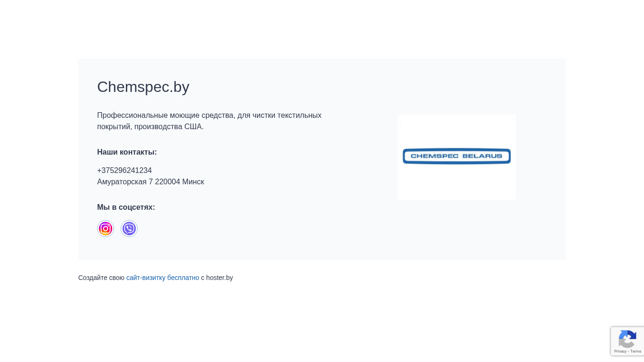Image resolution: width=644 pixels, height=362 pixels.
Task: Click the Chemspec.by page heading
Action: [143, 87]
